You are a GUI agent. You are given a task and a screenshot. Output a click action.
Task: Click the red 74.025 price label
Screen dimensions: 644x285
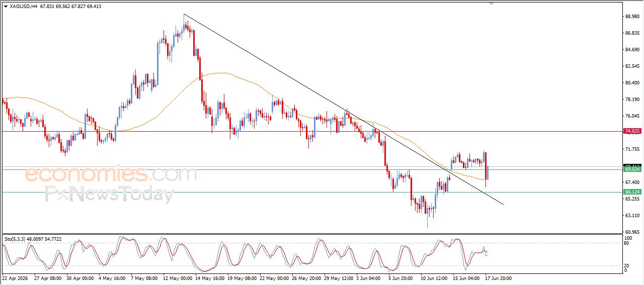[632, 131]
